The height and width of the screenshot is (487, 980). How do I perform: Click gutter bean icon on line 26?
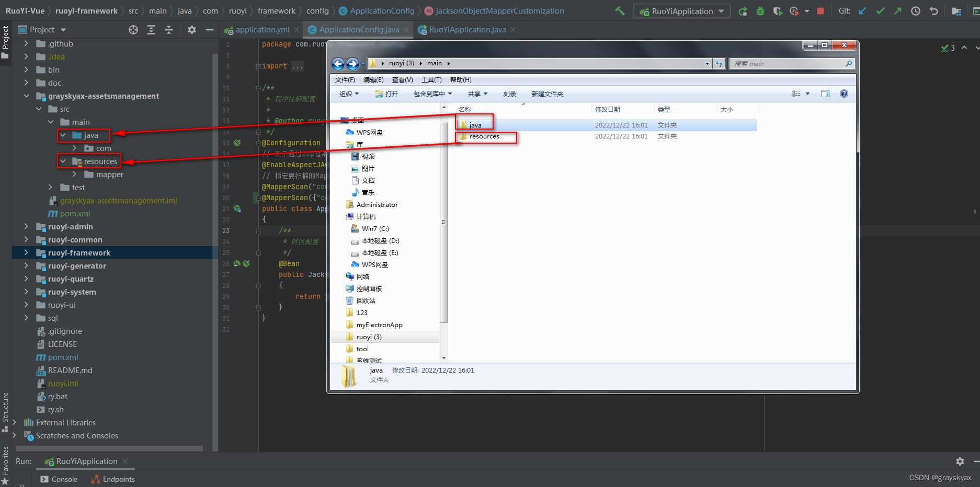(x=237, y=263)
